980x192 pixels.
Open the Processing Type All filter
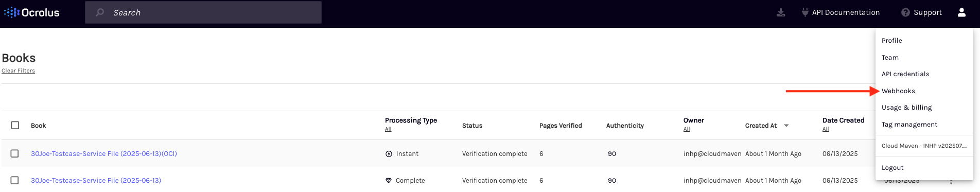coord(388,129)
